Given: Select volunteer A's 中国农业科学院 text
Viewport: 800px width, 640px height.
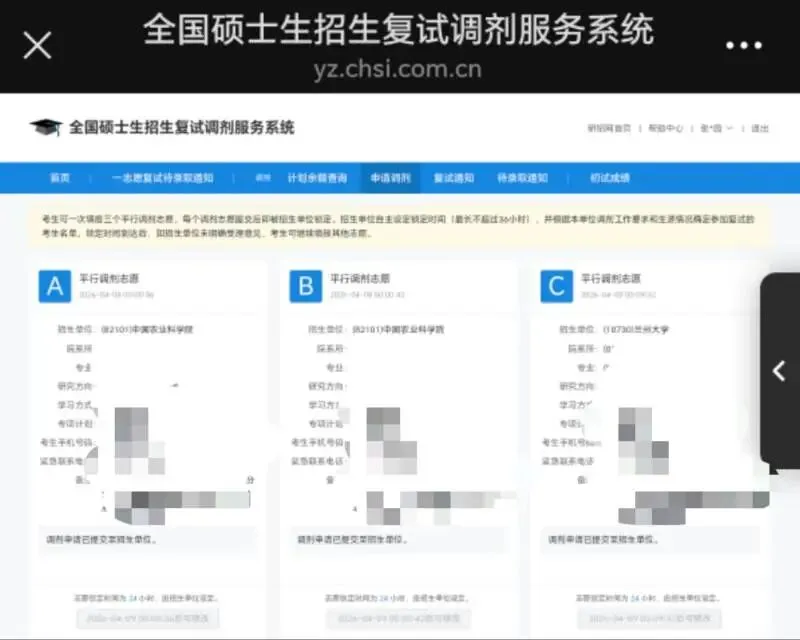Looking at the screenshot, I should pyautogui.click(x=162, y=330).
